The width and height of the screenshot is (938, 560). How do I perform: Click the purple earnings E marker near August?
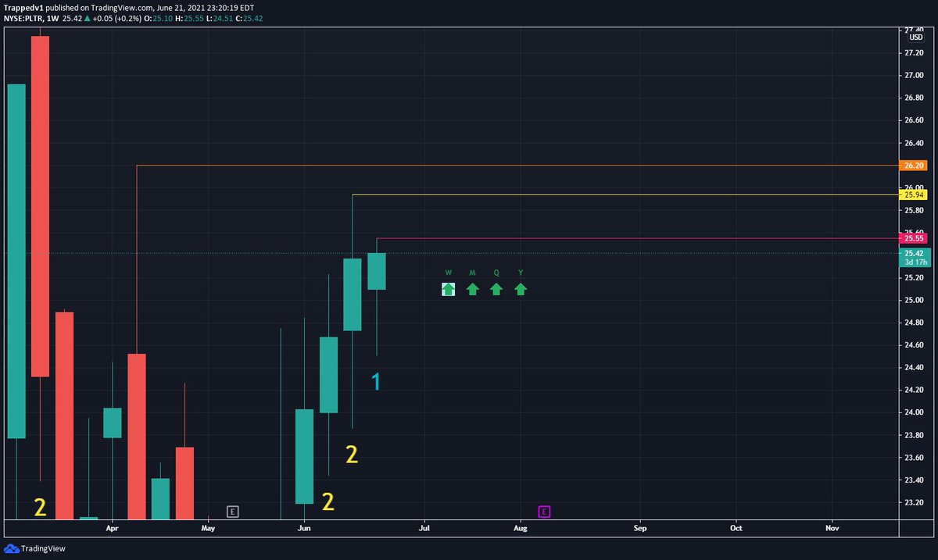pyautogui.click(x=545, y=512)
